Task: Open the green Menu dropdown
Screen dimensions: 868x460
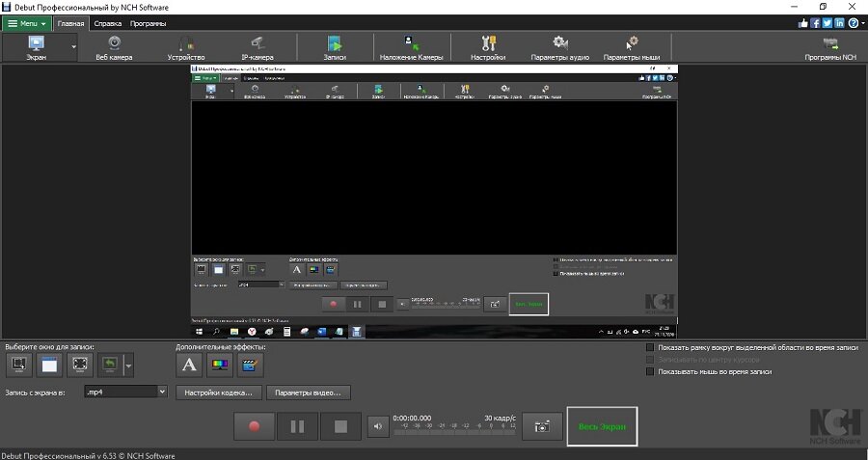Action: tap(27, 24)
